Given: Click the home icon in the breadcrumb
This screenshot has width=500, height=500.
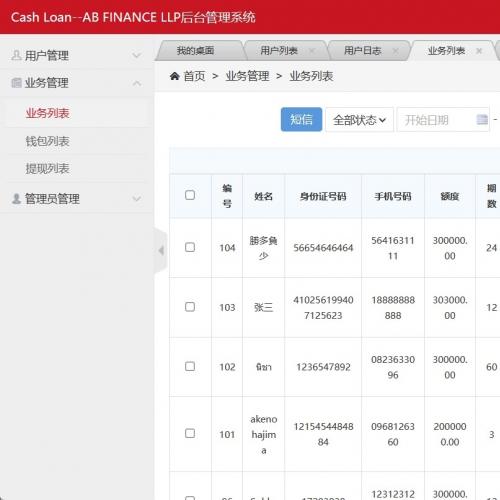Looking at the screenshot, I should (x=175, y=76).
